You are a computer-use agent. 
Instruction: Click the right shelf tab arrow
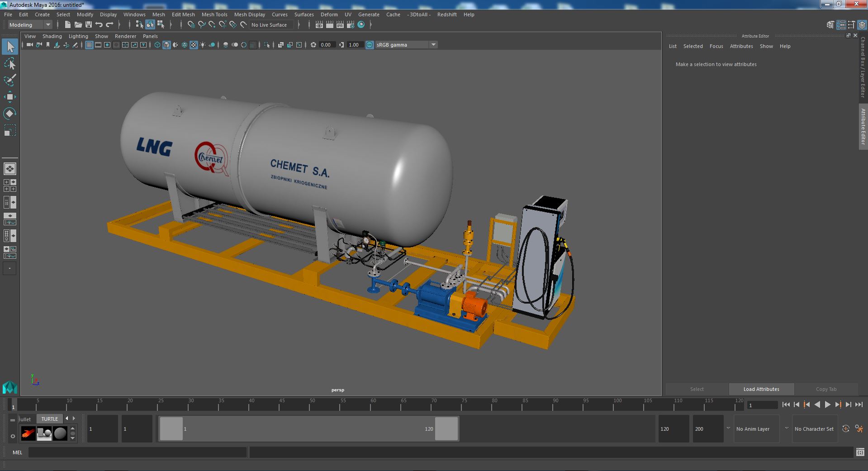click(74, 419)
